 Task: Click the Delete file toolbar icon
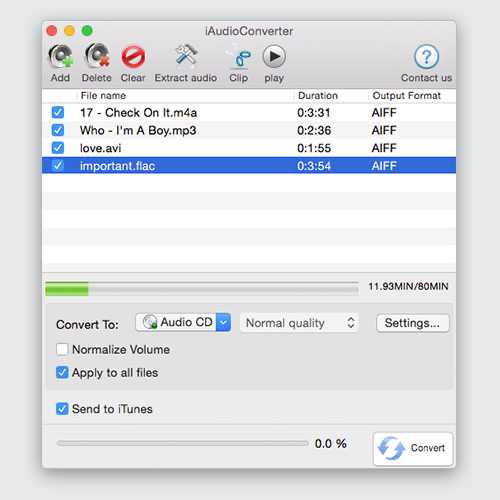pyautogui.click(x=97, y=56)
